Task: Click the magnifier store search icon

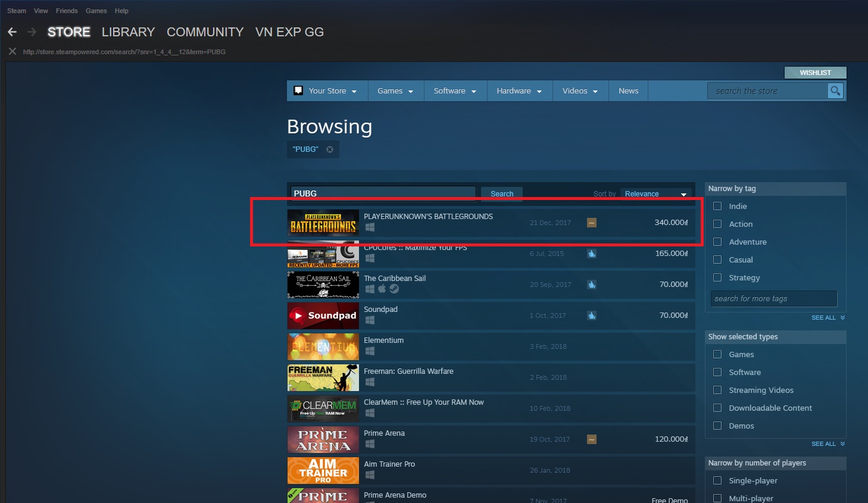Action: (x=836, y=91)
